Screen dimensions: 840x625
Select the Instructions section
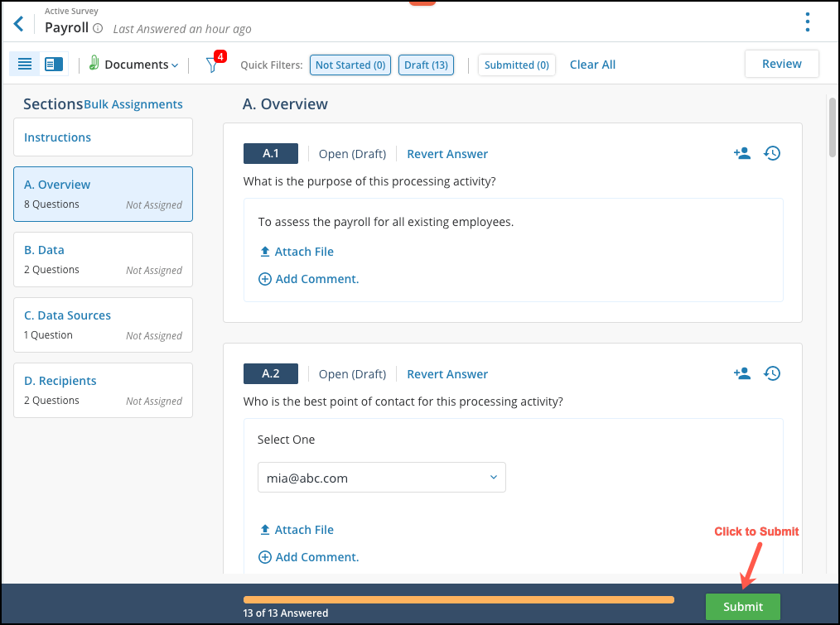(x=103, y=137)
